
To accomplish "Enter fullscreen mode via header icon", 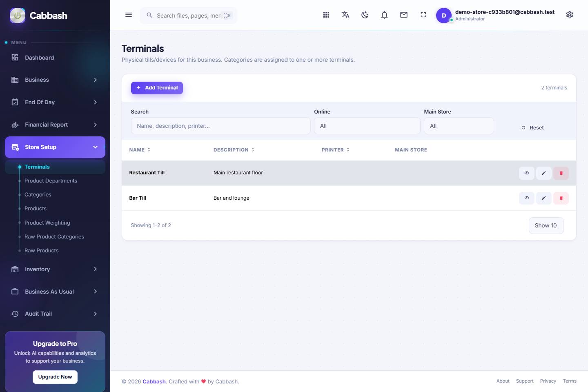I will 423,15.
